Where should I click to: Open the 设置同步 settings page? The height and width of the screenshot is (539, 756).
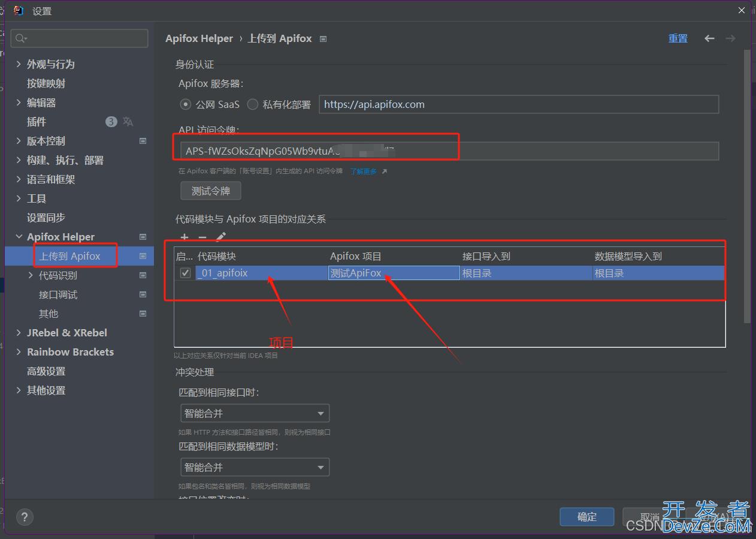(x=46, y=218)
